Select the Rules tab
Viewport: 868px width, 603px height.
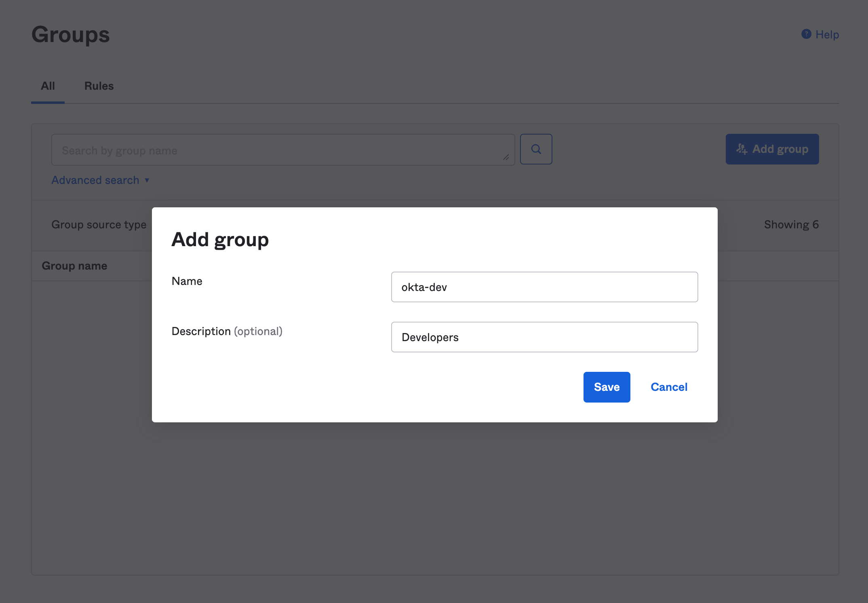point(98,85)
